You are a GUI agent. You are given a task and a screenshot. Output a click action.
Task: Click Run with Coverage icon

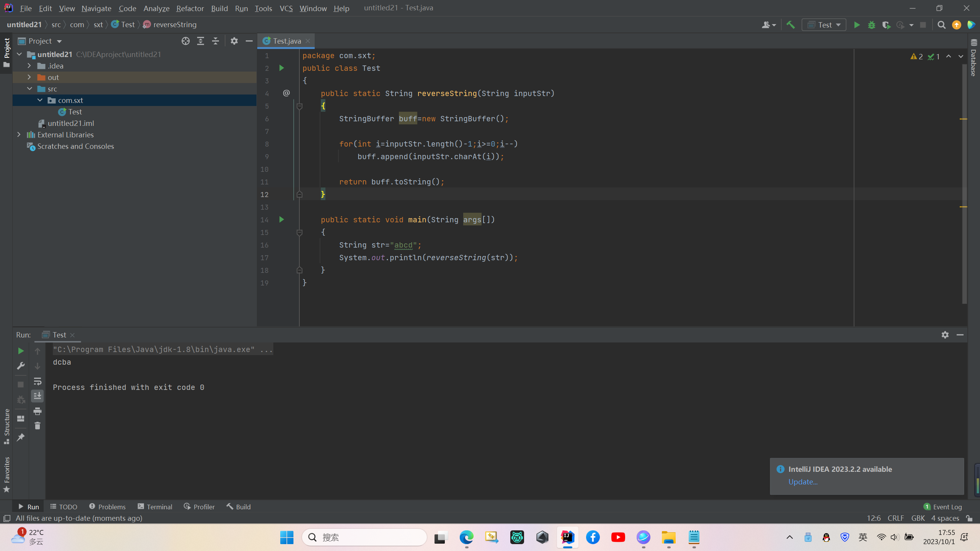tap(886, 25)
